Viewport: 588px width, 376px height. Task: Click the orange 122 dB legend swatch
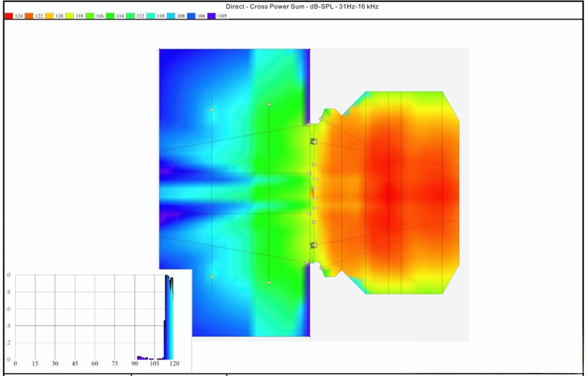pos(29,16)
